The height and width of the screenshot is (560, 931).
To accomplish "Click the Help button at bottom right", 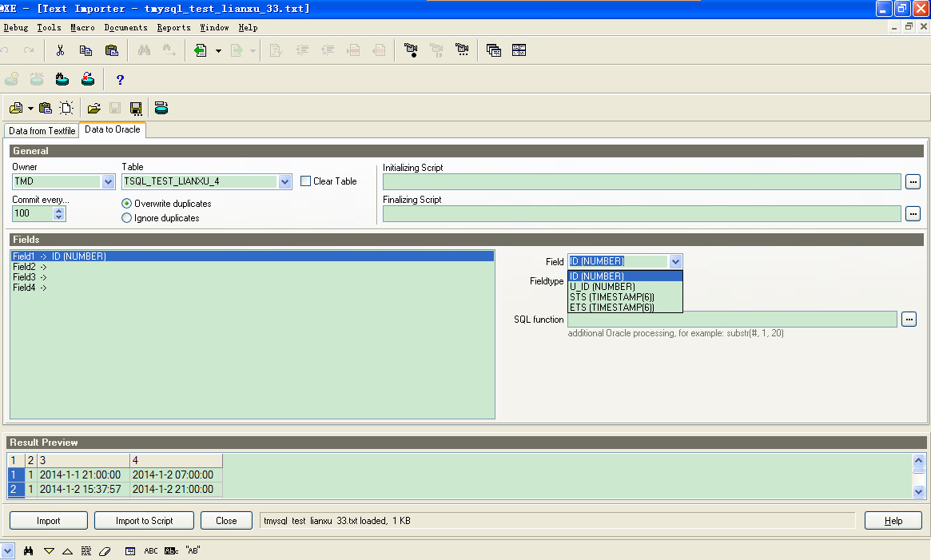I will pyautogui.click(x=893, y=521).
